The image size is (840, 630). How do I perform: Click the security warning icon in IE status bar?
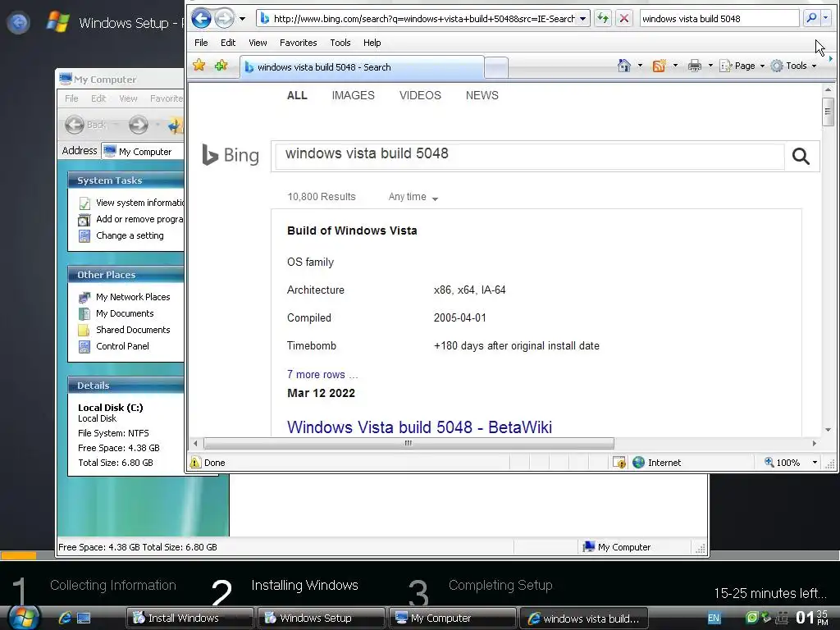619,463
